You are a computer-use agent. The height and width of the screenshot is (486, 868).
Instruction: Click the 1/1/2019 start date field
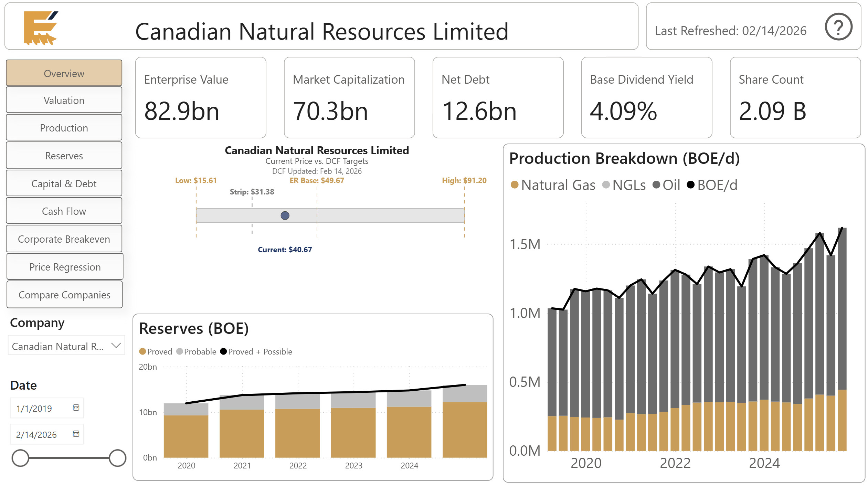[x=46, y=408]
